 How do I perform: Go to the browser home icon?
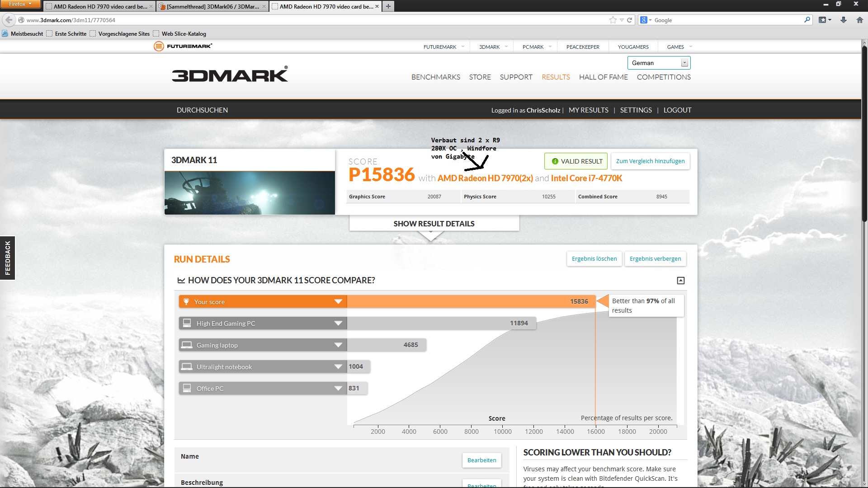[x=860, y=20]
